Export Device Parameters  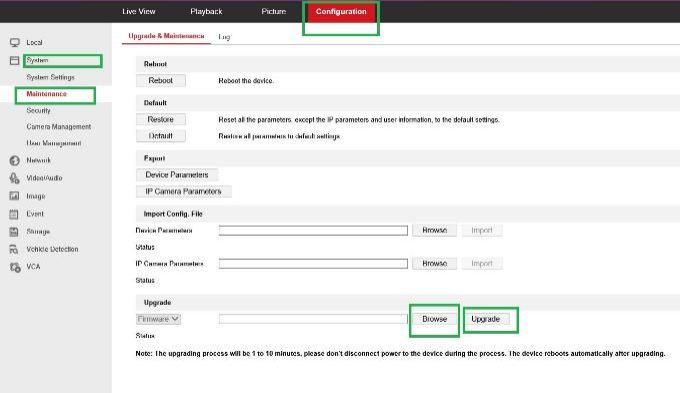coord(177,175)
